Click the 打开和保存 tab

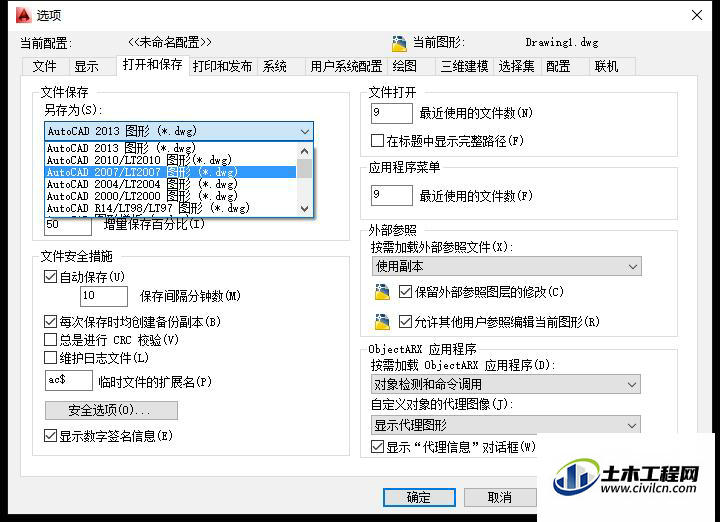(x=152, y=64)
